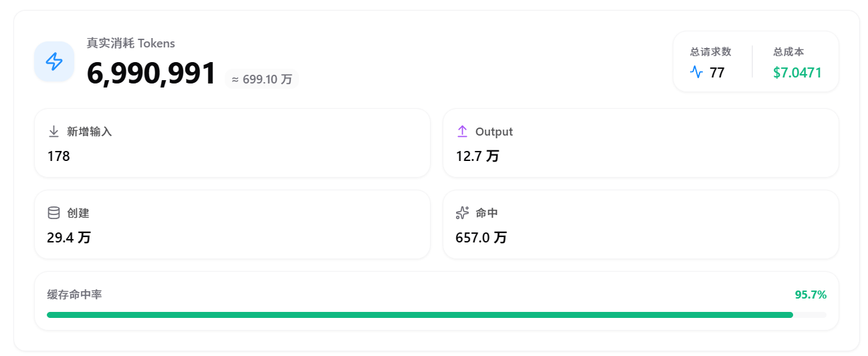
Task: Click the database icon beside 创建
Action: tap(54, 213)
